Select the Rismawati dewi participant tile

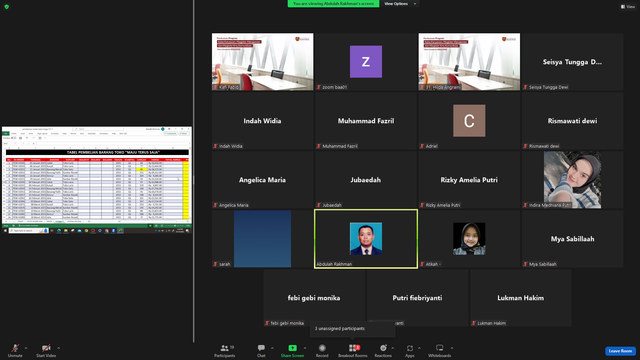pos(572,121)
